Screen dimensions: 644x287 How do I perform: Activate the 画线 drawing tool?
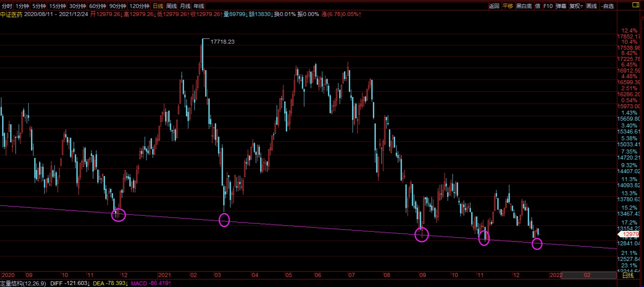pyautogui.click(x=591, y=6)
